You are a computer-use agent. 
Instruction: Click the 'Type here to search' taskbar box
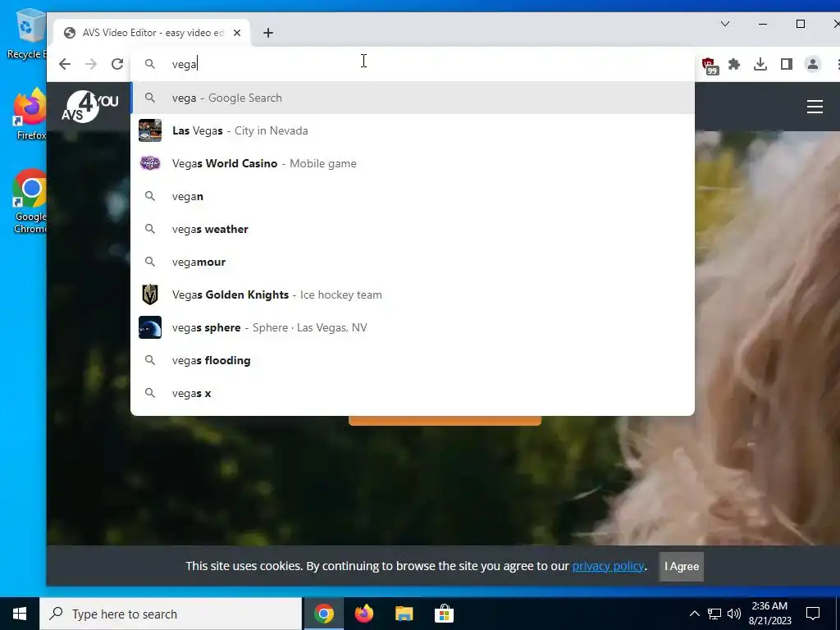pyautogui.click(x=171, y=614)
